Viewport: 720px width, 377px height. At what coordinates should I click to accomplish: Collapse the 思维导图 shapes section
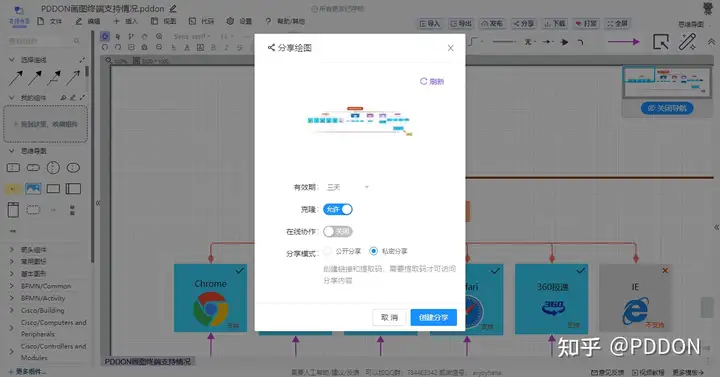tap(12, 151)
